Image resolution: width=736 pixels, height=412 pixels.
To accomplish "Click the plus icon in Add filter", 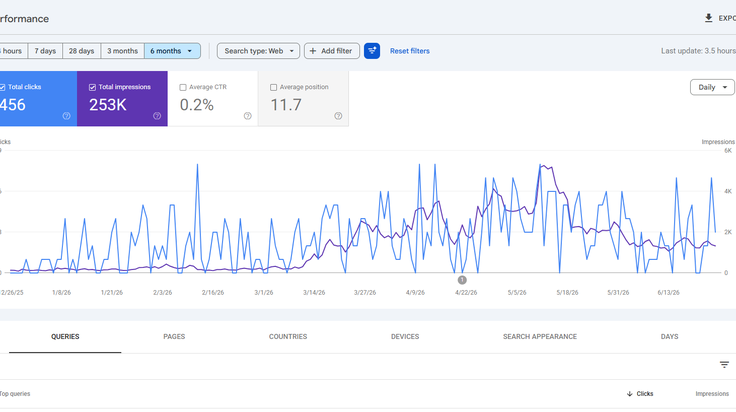I will [313, 51].
